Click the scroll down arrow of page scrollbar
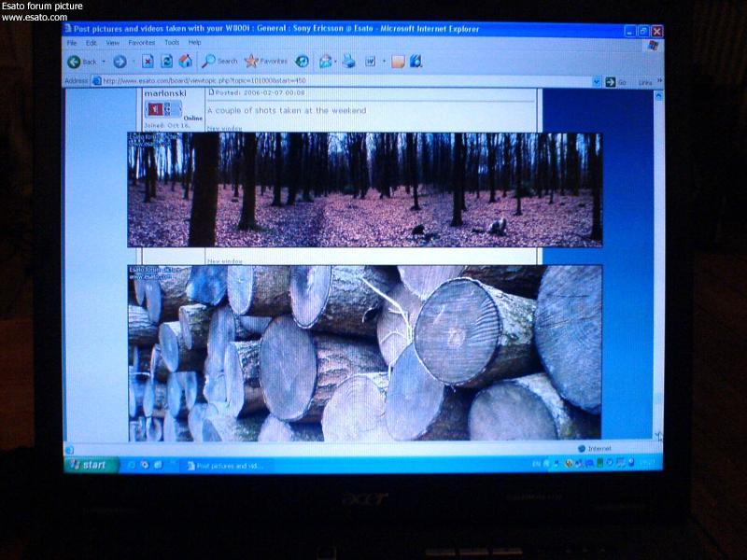The width and height of the screenshot is (747, 560). tap(658, 436)
